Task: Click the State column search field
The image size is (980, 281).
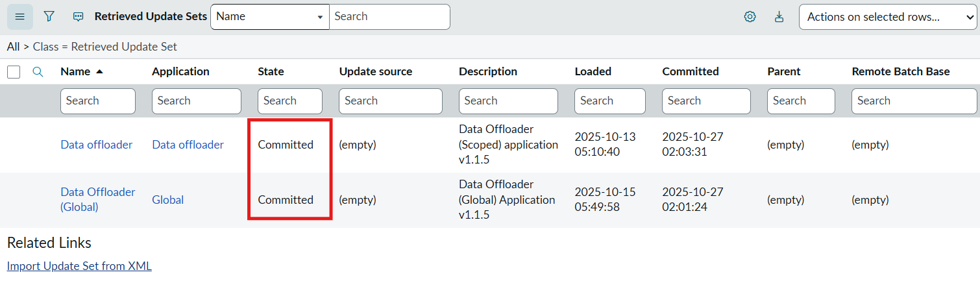Action: [x=290, y=101]
